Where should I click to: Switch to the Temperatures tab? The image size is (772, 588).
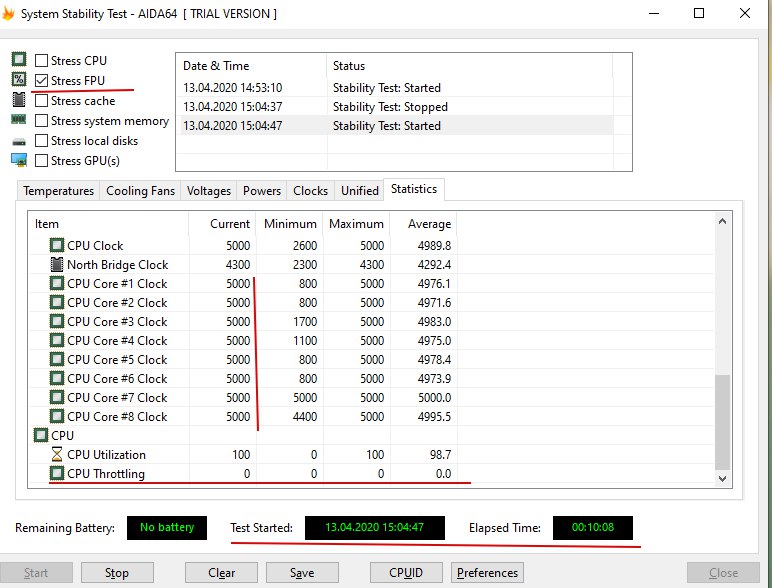click(58, 191)
